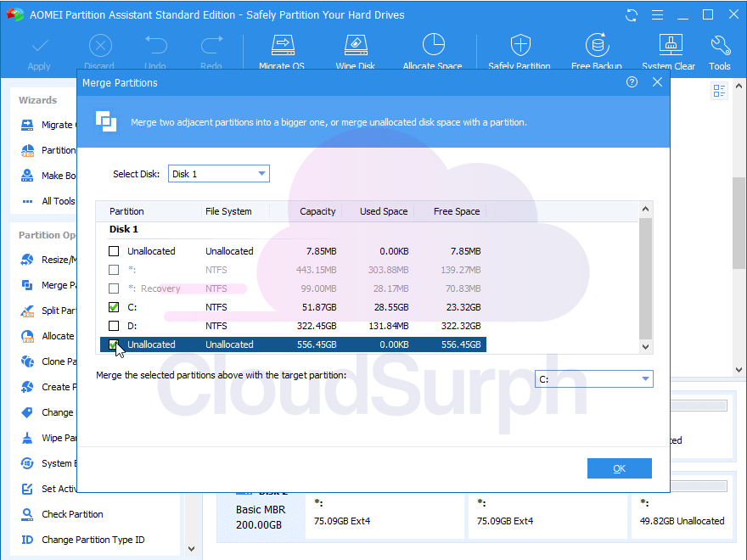The image size is (747, 560).
Task: Click Check Partition in sidebar
Action: point(62,514)
